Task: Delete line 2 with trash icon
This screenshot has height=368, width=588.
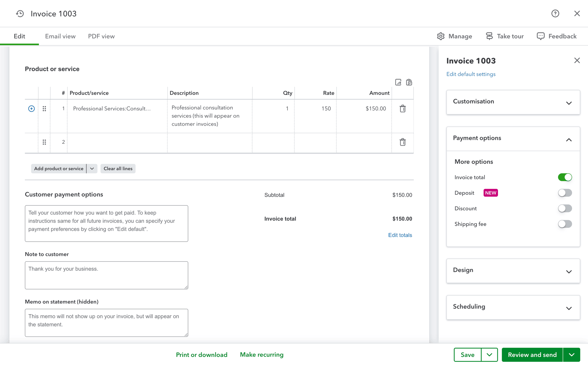Action: [403, 142]
